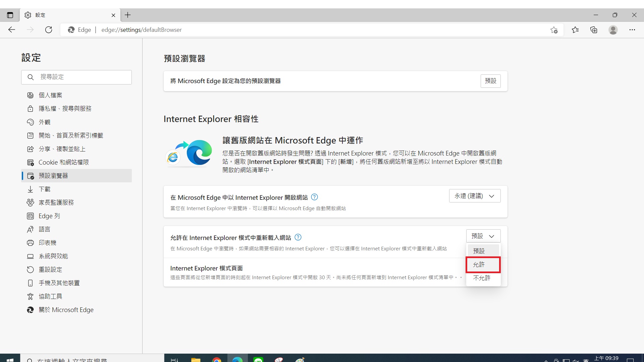Close the 設定 tab
The height and width of the screenshot is (362, 644).
pos(113,15)
